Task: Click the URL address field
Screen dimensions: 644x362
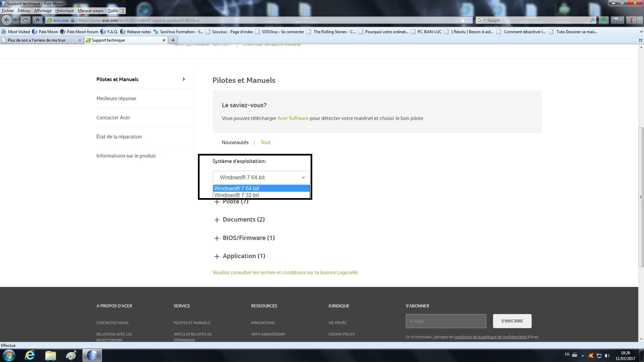Action: pos(268,20)
